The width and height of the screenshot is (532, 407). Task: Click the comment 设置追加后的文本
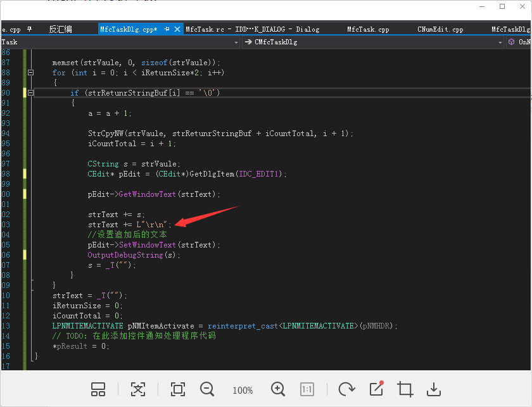tap(127, 235)
